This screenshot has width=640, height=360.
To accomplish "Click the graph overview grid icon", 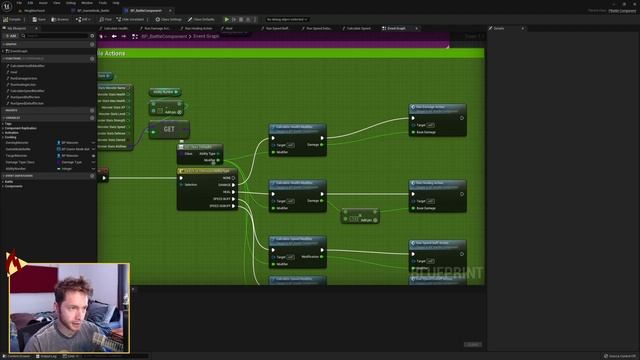I will [135, 36].
